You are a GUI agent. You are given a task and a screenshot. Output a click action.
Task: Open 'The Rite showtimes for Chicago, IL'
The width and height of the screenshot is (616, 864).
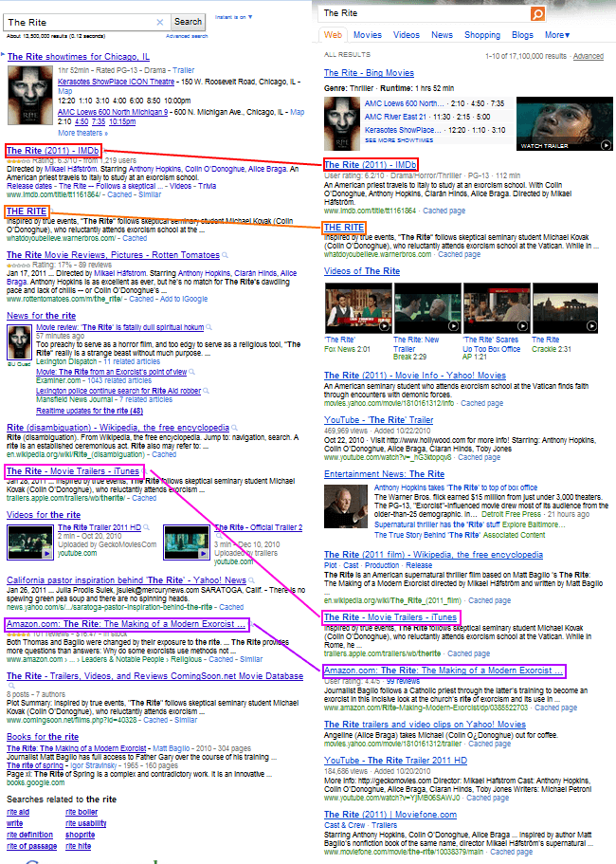coord(78,57)
